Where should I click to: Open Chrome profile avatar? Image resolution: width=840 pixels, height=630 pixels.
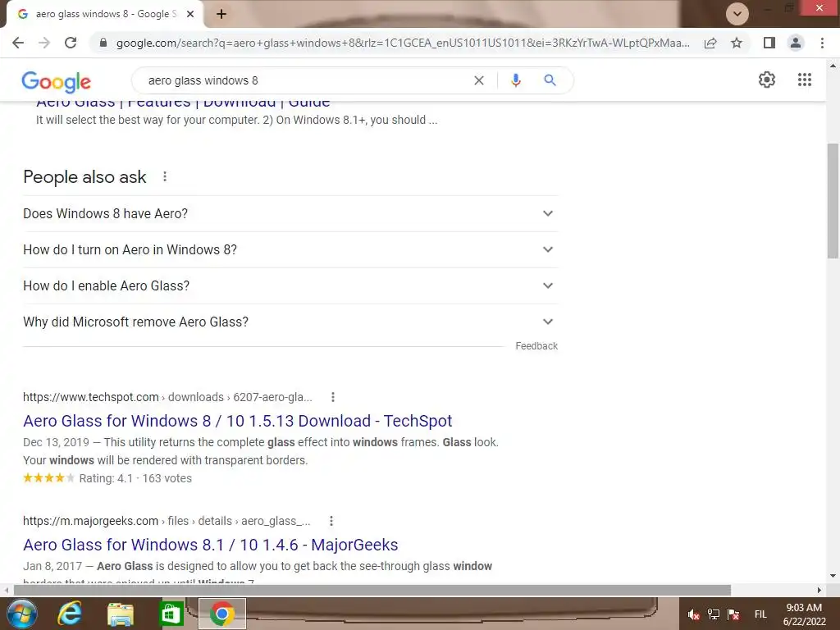pyautogui.click(x=796, y=43)
